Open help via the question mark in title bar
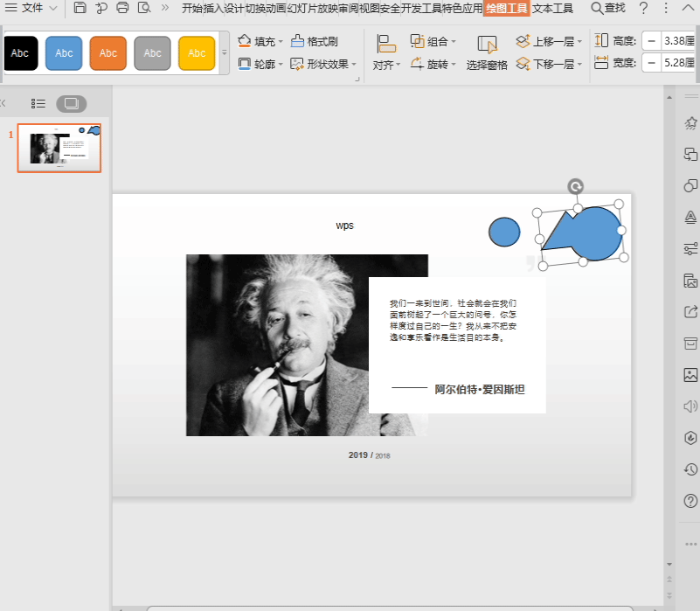Image resolution: width=700 pixels, height=611 pixels. pyautogui.click(x=643, y=8)
